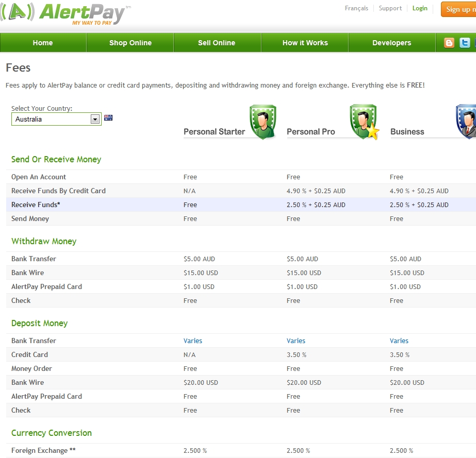Open the Sell Online menu
The width and height of the screenshot is (476, 458).
pos(217,43)
